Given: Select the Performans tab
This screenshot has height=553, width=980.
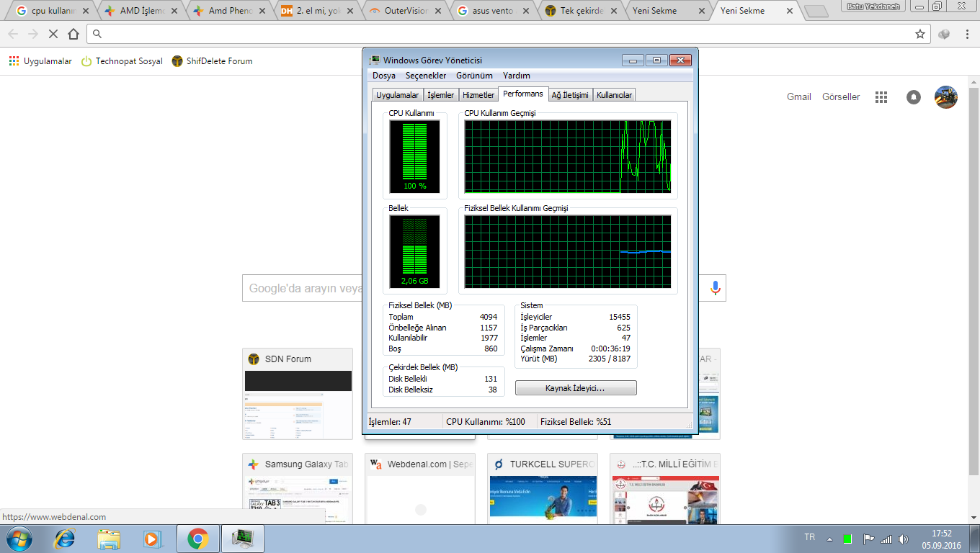Looking at the screenshot, I should (x=523, y=94).
